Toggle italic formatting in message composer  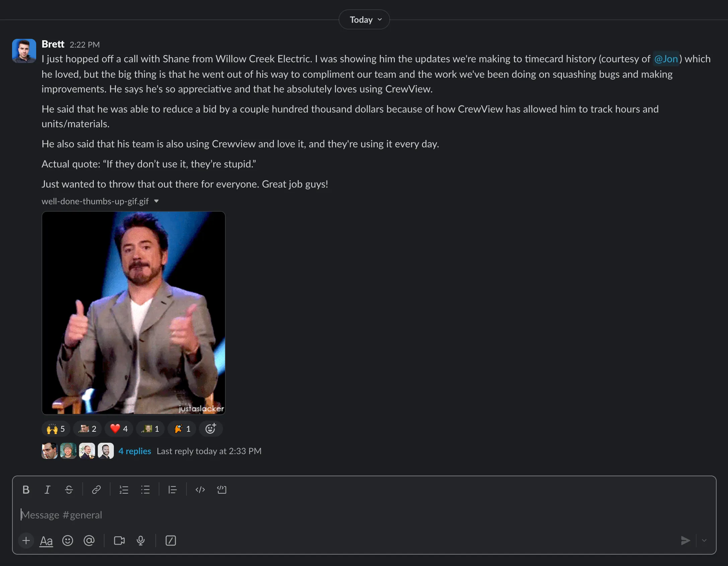(x=48, y=490)
